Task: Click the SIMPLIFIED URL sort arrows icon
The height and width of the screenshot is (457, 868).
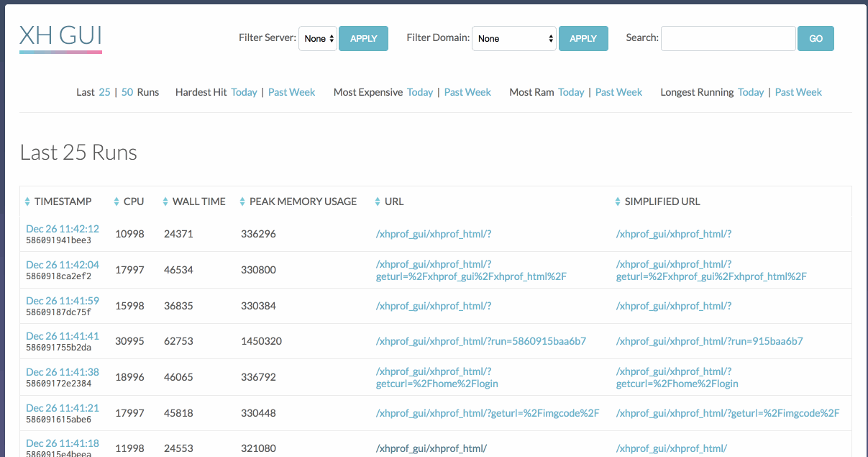Action: pyautogui.click(x=618, y=202)
